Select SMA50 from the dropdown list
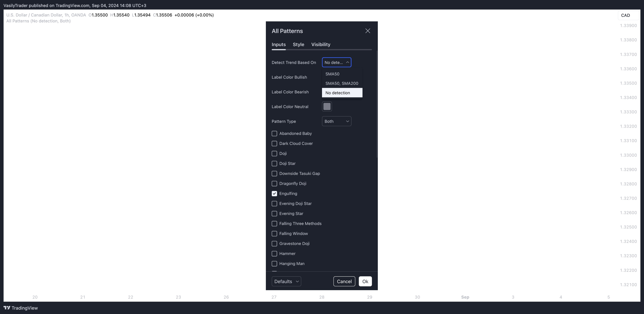The image size is (644, 314). point(342,74)
